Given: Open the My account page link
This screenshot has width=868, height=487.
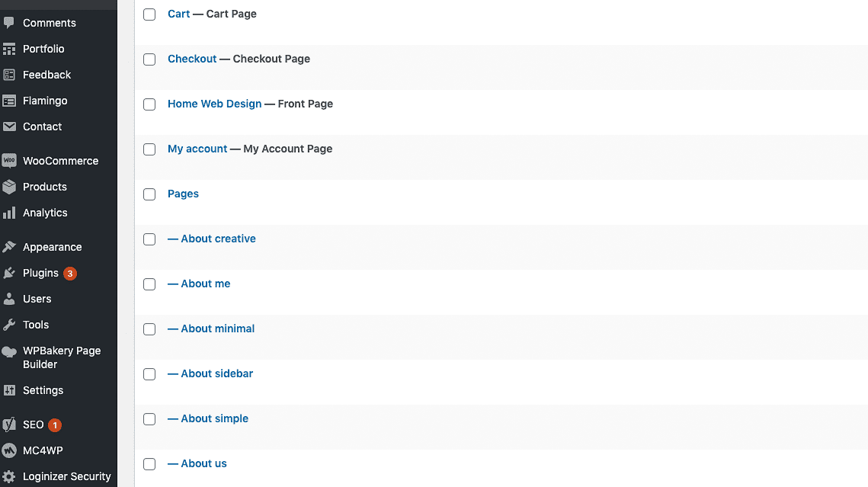Looking at the screenshot, I should click(x=197, y=149).
